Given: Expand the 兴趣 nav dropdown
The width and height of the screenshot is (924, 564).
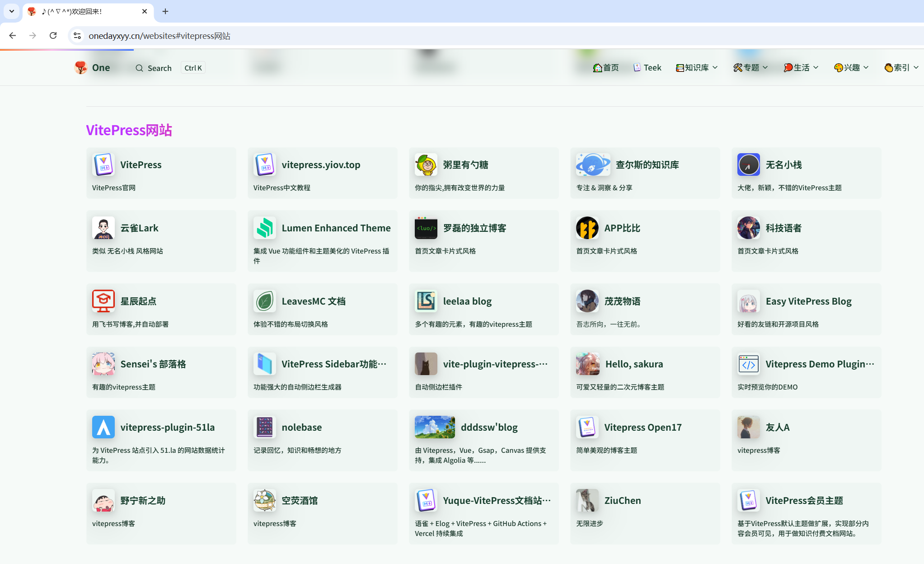Looking at the screenshot, I should 851,67.
